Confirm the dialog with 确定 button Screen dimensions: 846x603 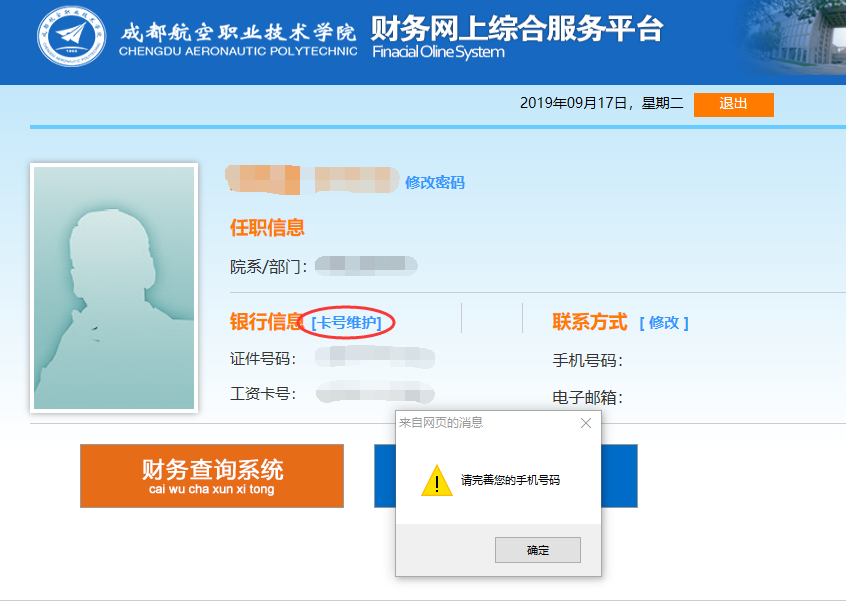538,550
